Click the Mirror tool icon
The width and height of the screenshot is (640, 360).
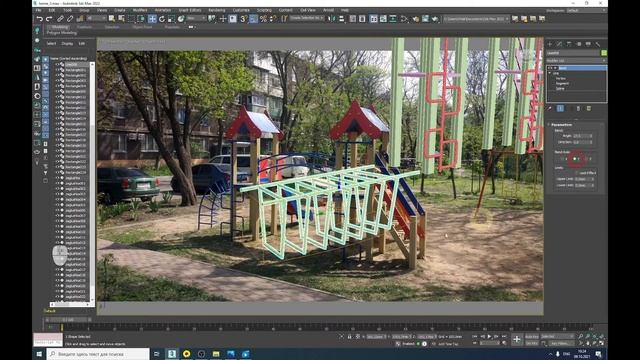pyautogui.click(x=332, y=19)
